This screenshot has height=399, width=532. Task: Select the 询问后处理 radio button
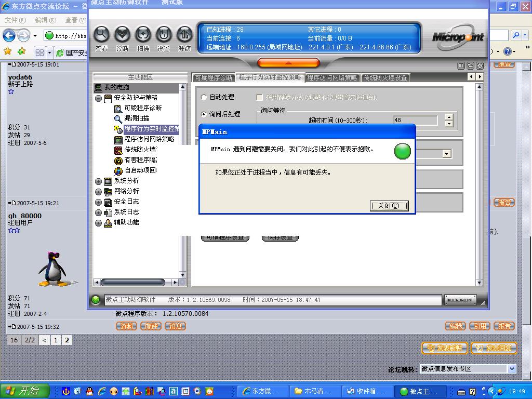(204, 114)
